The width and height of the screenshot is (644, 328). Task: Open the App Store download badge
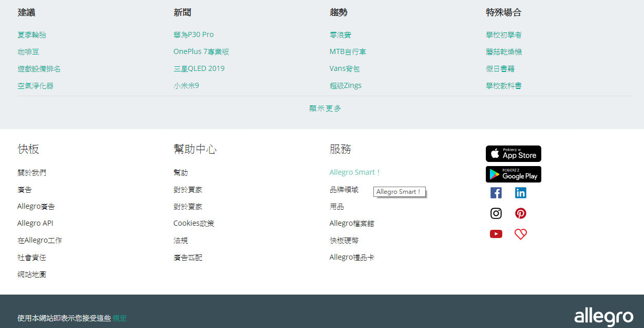pos(514,154)
